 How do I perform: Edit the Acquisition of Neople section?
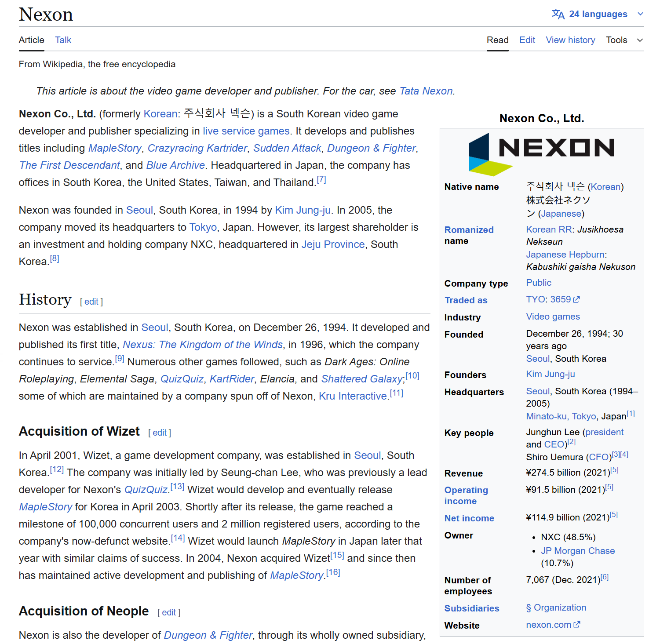point(169,612)
